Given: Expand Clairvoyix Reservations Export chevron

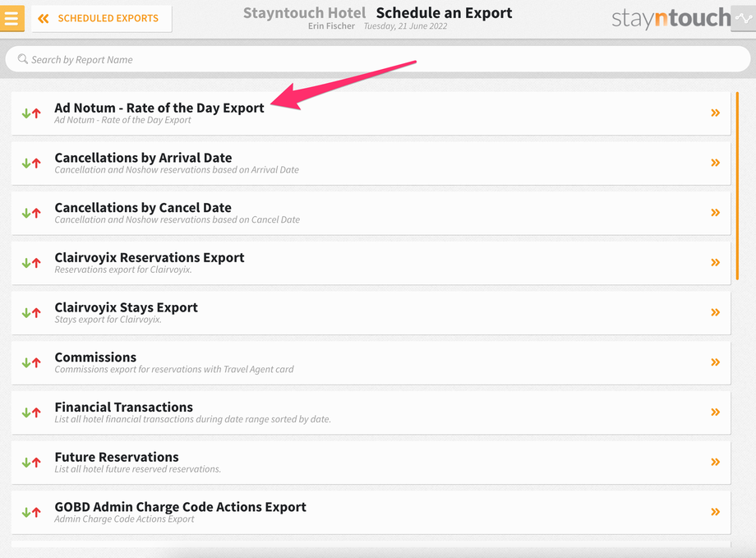Looking at the screenshot, I should [x=715, y=262].
